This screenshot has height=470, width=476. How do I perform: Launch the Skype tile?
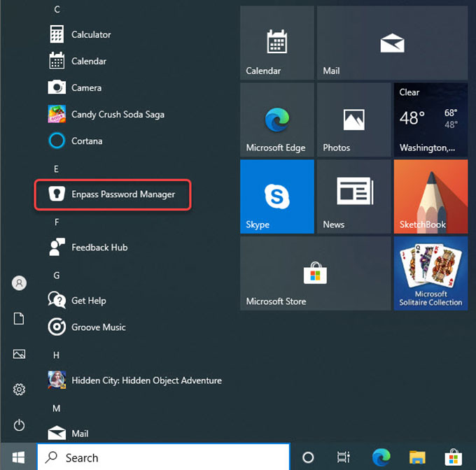[277, 197]
